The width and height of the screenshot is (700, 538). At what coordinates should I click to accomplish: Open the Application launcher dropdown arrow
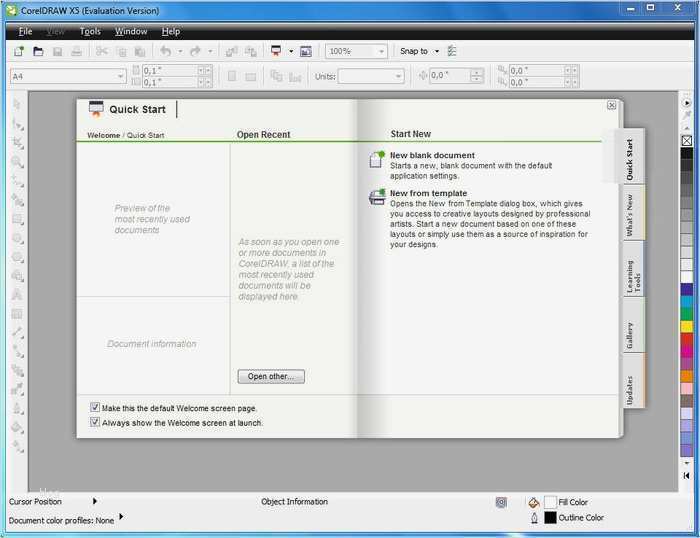[x=291, y=51]
